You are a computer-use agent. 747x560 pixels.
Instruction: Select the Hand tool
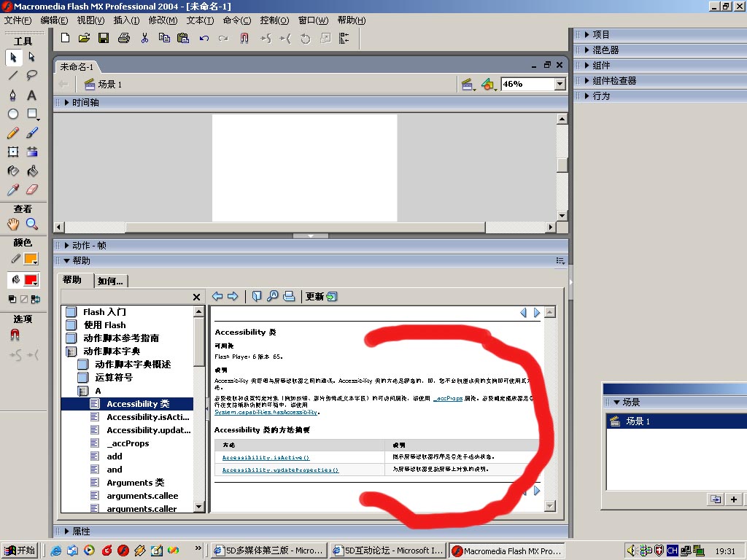point(13,224)
